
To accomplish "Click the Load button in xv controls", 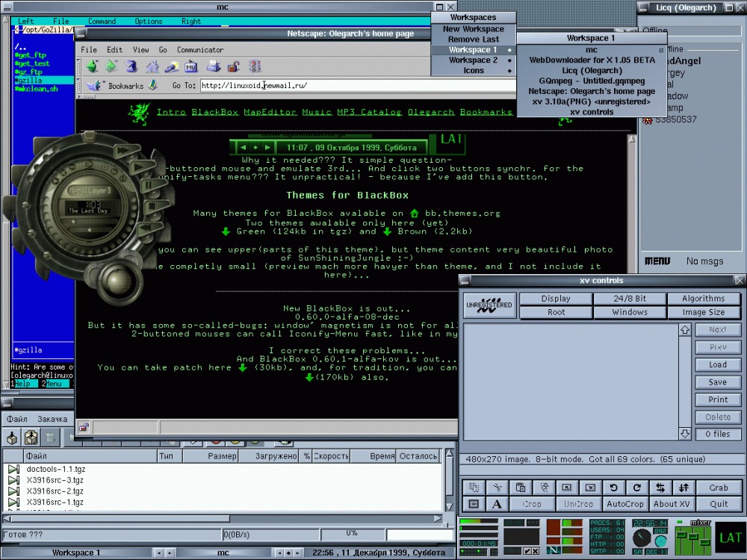I will [718, 365].
